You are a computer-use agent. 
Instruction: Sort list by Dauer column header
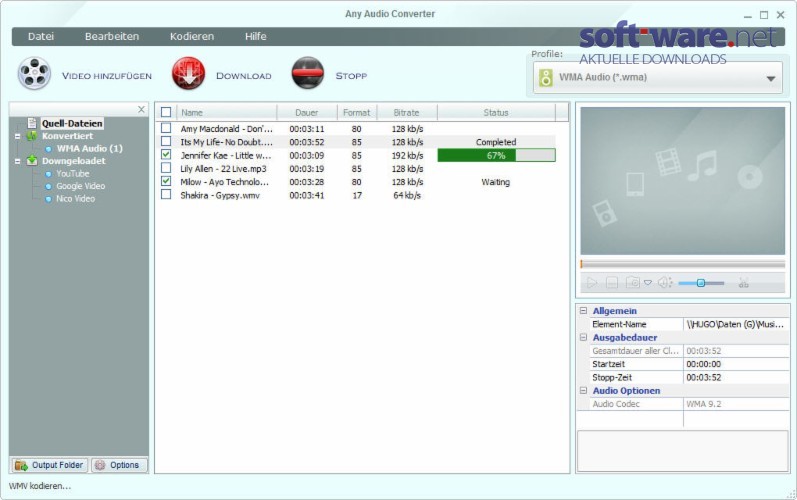(x=306, y=113)
